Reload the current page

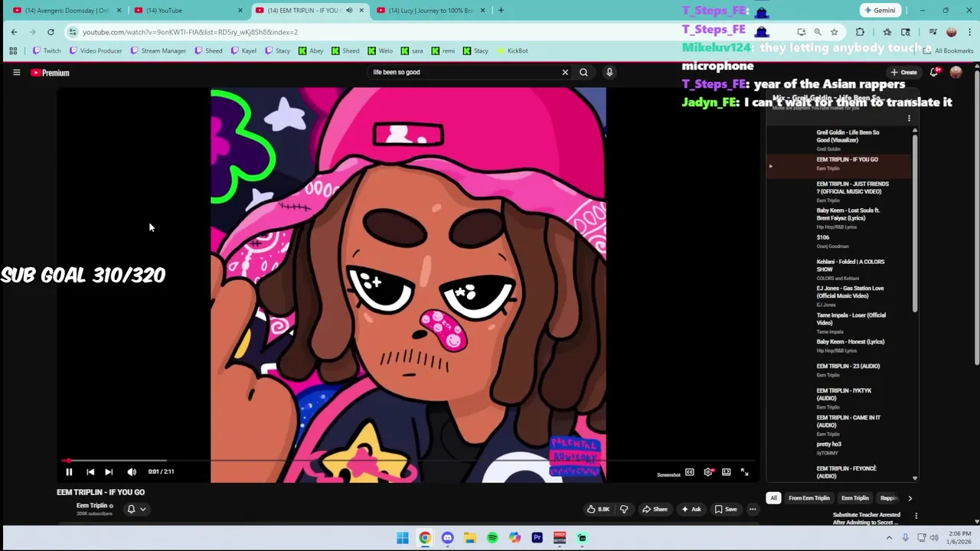click(x=51, y=32)
